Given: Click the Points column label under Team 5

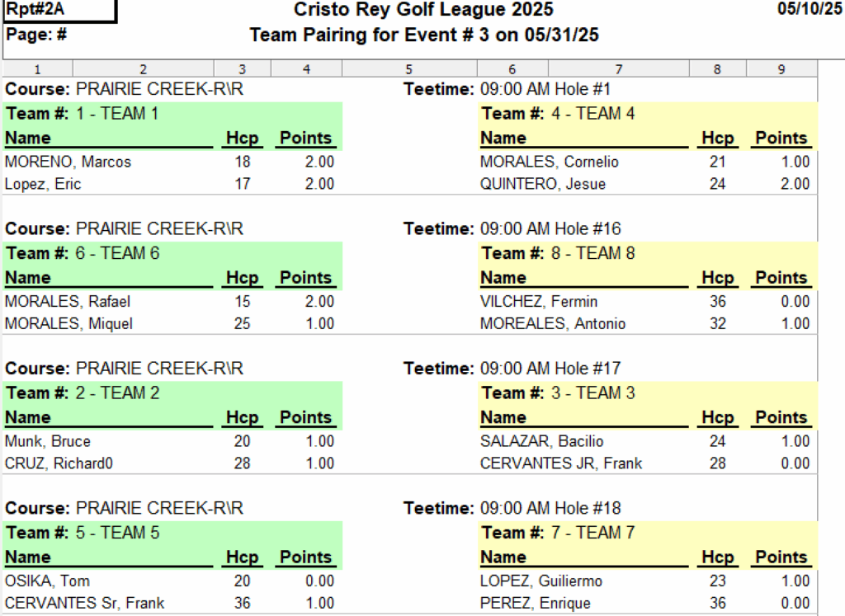Looking at the screenshot, I should point(305,557).
